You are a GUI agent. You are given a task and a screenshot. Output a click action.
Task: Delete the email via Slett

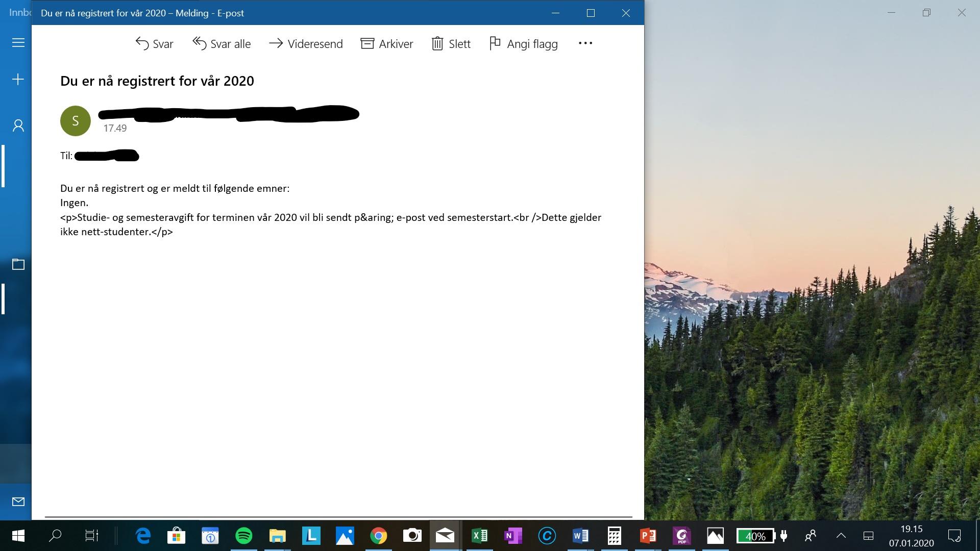tap(451, 44)
